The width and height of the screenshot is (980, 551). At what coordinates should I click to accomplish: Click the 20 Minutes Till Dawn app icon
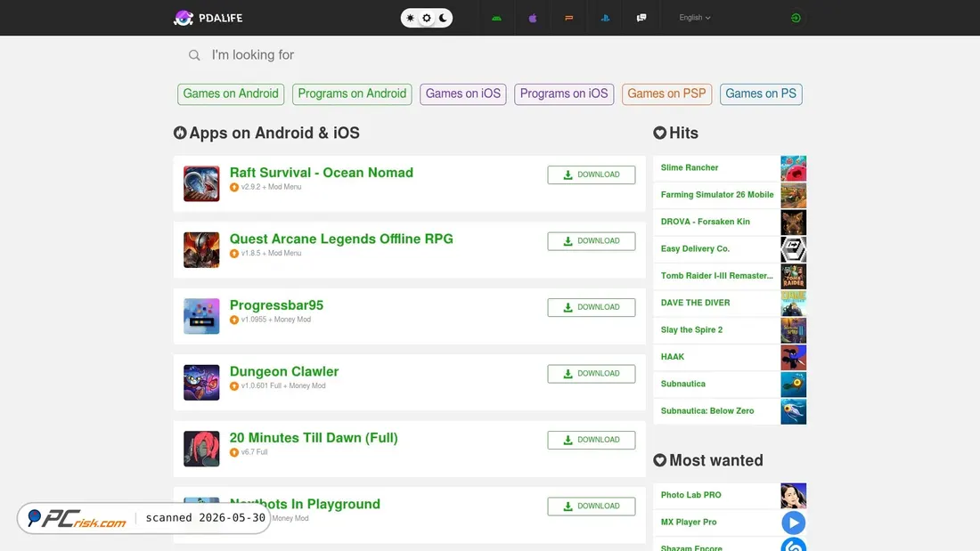[201, 449]
